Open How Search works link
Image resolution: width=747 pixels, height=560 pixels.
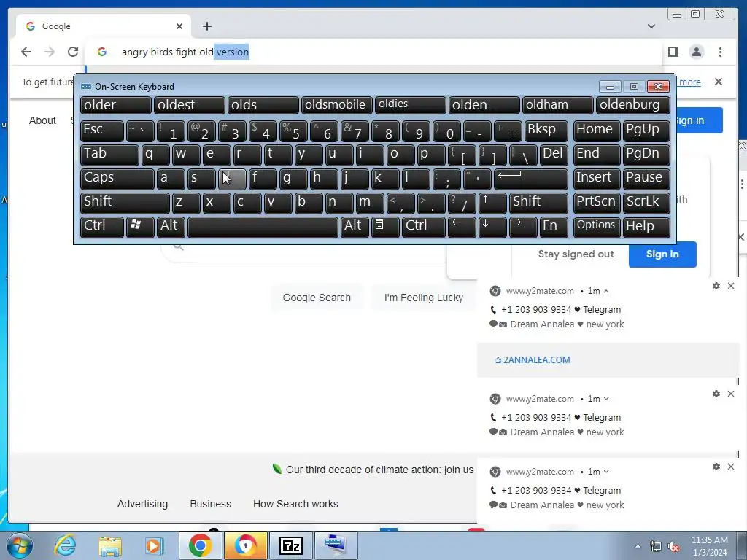point(295,504)
